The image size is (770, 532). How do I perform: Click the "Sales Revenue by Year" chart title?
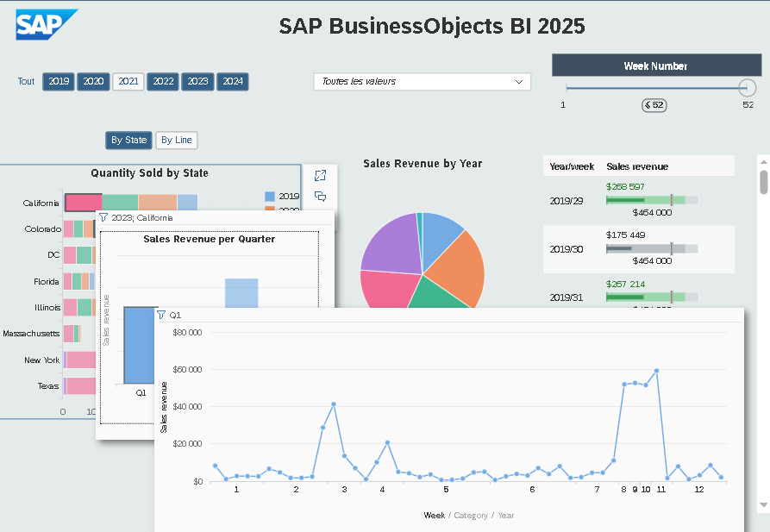423,164
